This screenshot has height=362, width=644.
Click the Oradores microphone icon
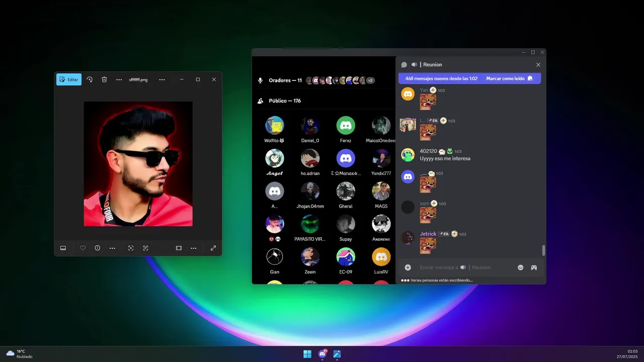pyautogui.click(x=261, y=80)
